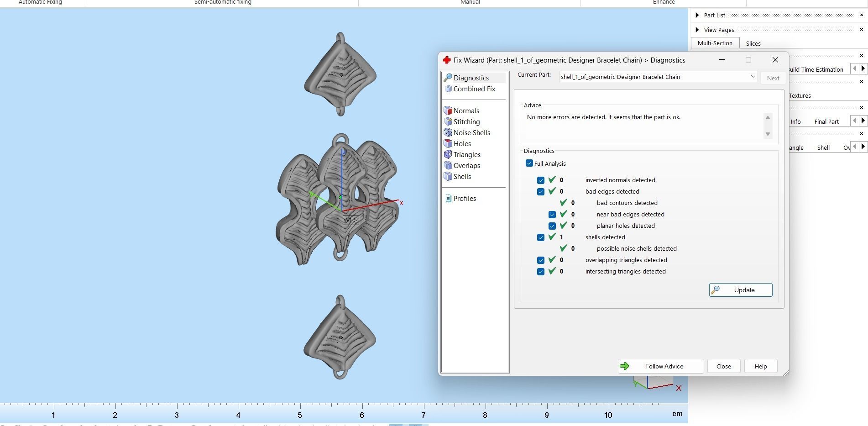Disable the intersecting triangles check
This screenshot has height=426, width=868.
coord(541,272)
